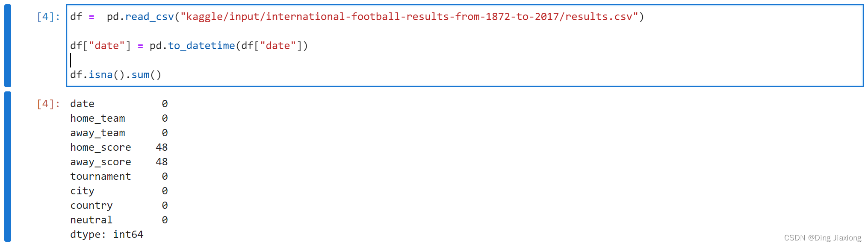Click the neutral row in output
868x246 pixels.
[119, 220]
